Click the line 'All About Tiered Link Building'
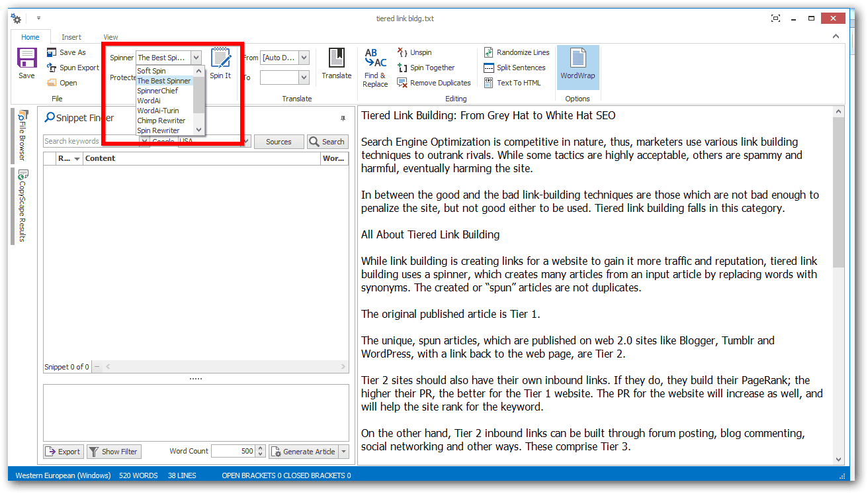The image size is (868, 494). (430, 234)
